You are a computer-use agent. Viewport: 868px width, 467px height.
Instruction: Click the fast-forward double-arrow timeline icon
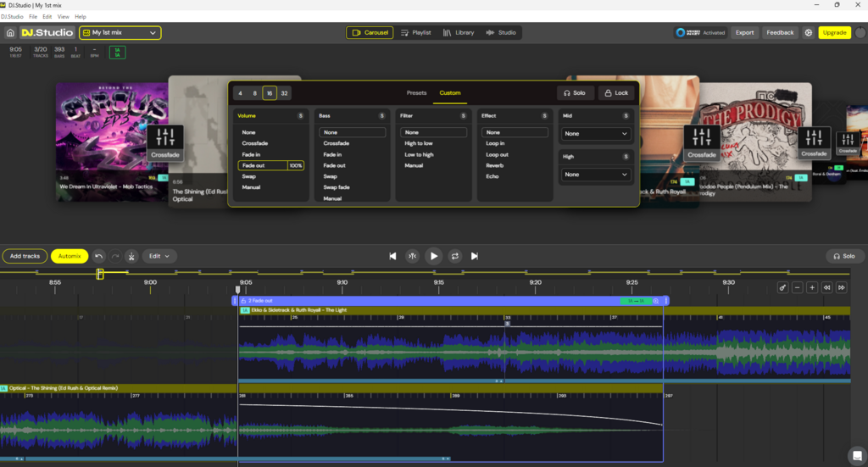[842, 287]
